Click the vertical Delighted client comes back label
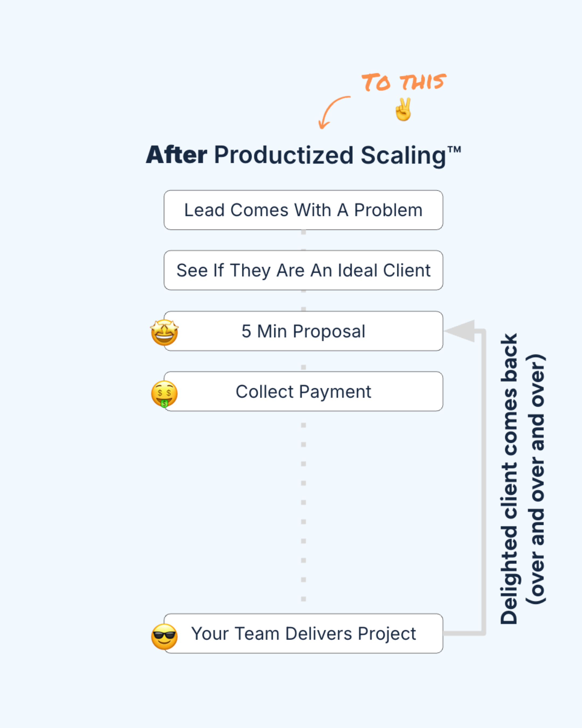 pyautogui.click(x=509, y=479)
